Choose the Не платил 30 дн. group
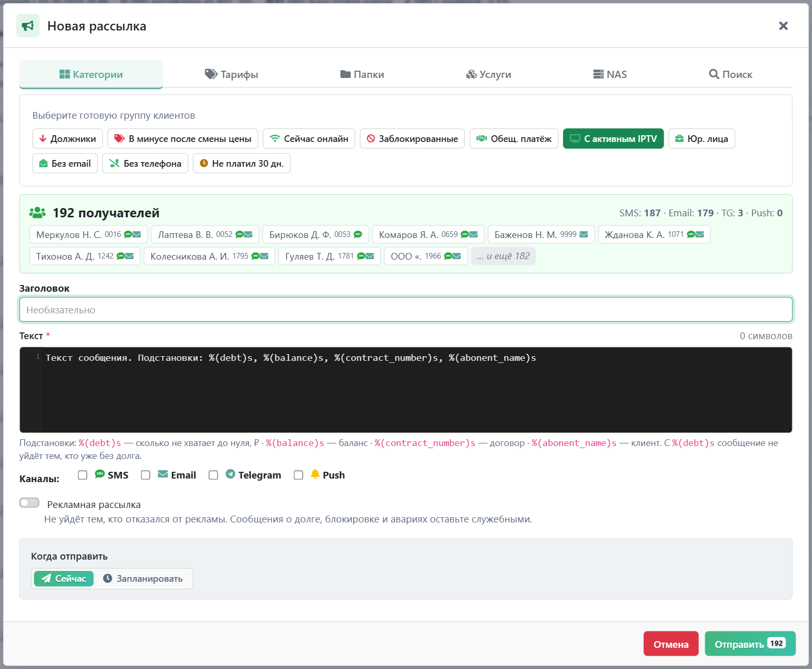This screenshot has width=812, height=669. 242,163
